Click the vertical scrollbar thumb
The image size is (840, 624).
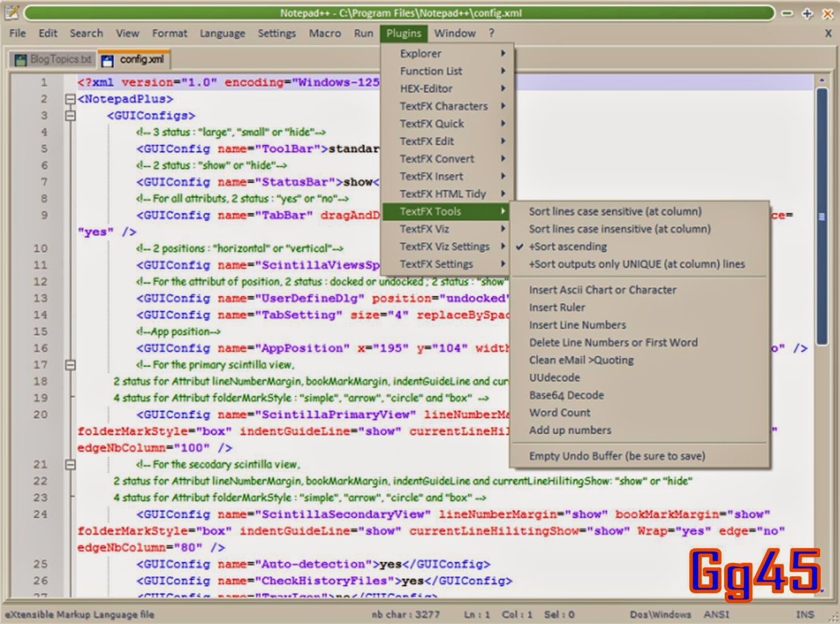[x=822, y=216]
